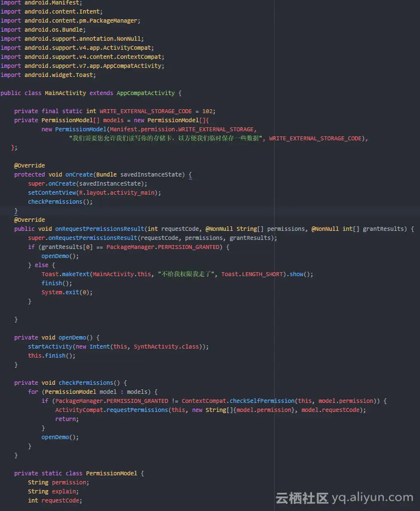Select the import android.support.annotation.NonNull line
The width and height of the screenshot is (420, 511).
(x=72, y=39)
